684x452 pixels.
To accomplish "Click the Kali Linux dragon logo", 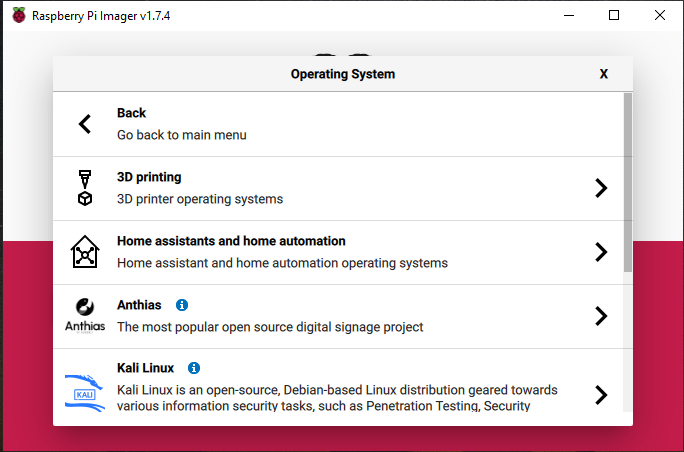I will tap(85, 388).
